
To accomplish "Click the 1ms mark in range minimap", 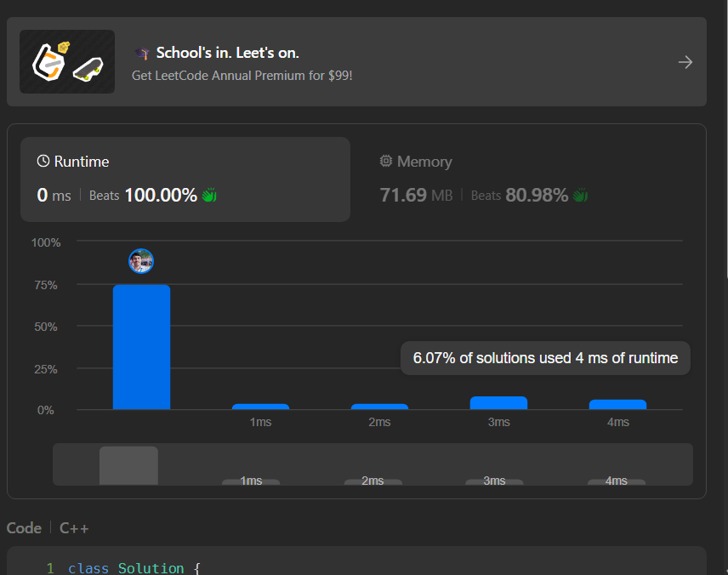I will [x=251, y=481].
